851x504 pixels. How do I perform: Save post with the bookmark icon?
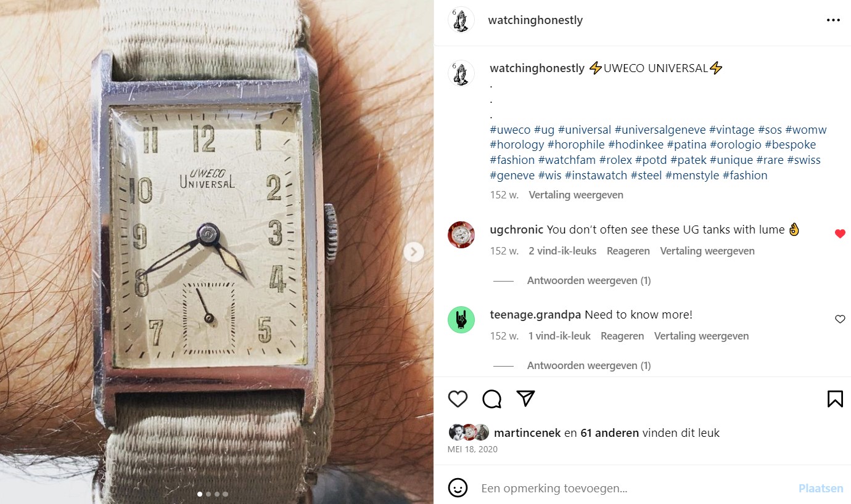tap(835, 399)
